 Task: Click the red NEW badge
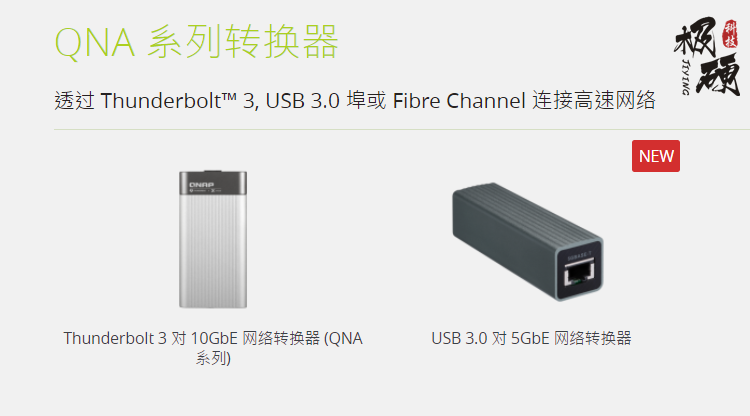click(656, 156)
